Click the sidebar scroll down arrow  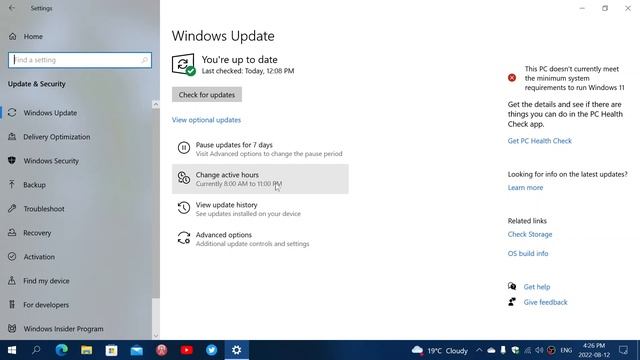156,336
